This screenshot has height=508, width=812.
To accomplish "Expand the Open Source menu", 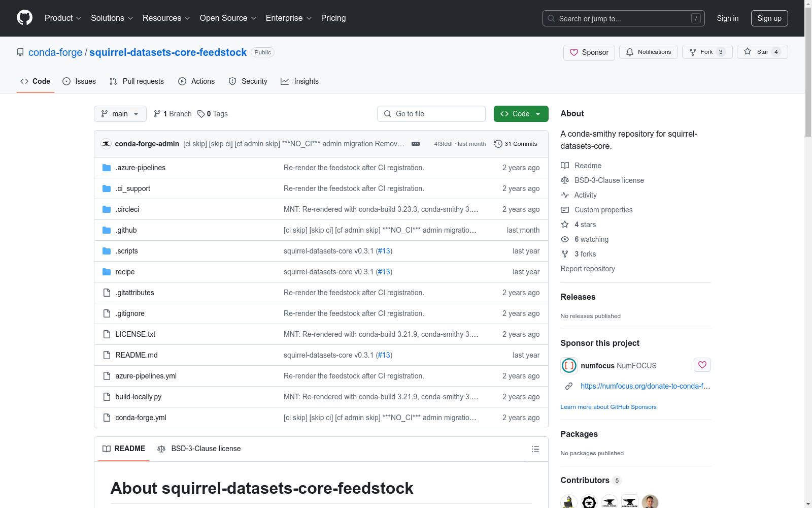I will (x=228, y=18).
